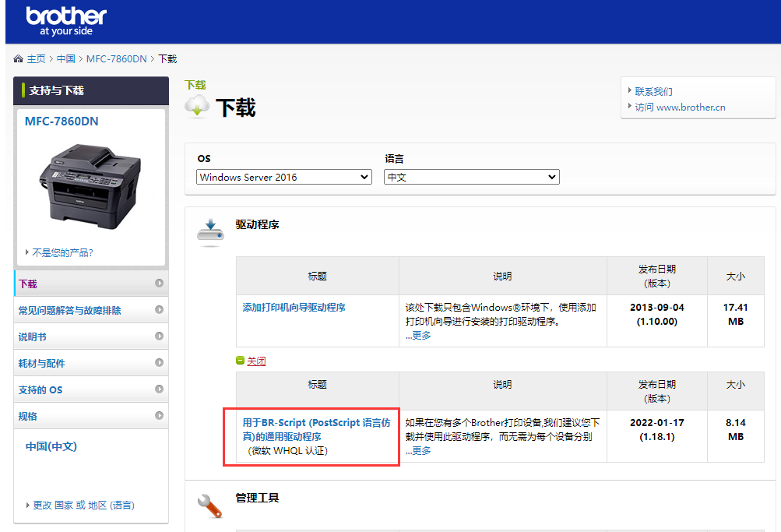Click 不是您的产品? link under printer image

[62, 253]
